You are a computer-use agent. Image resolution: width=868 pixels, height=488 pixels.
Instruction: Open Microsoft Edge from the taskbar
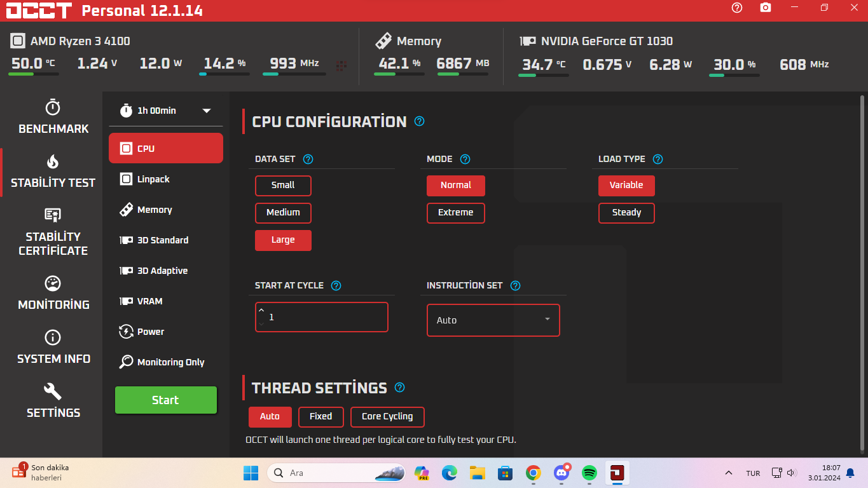[x=450, y=473]
